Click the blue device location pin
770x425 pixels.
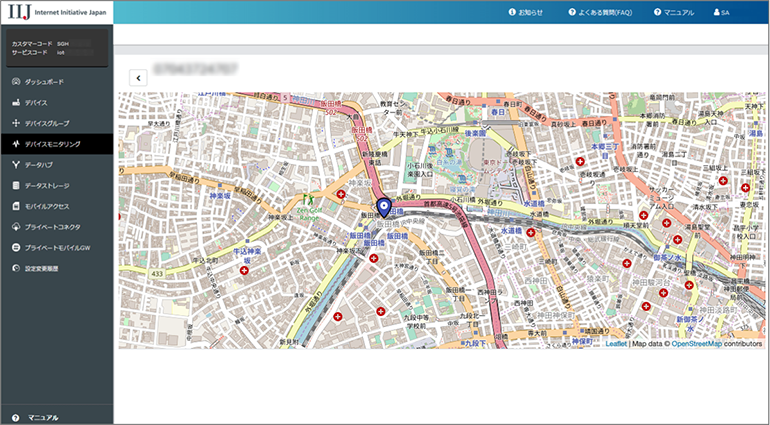[x=384, y=207]
